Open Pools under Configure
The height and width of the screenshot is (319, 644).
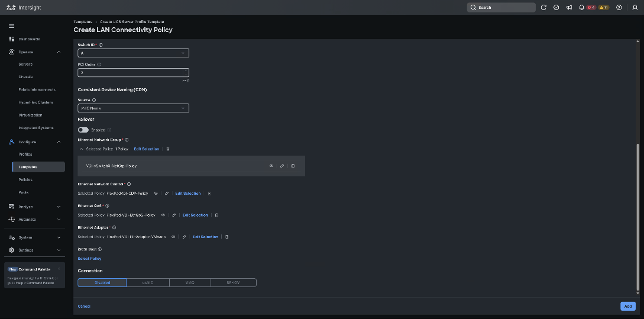(x=24, y=192)
